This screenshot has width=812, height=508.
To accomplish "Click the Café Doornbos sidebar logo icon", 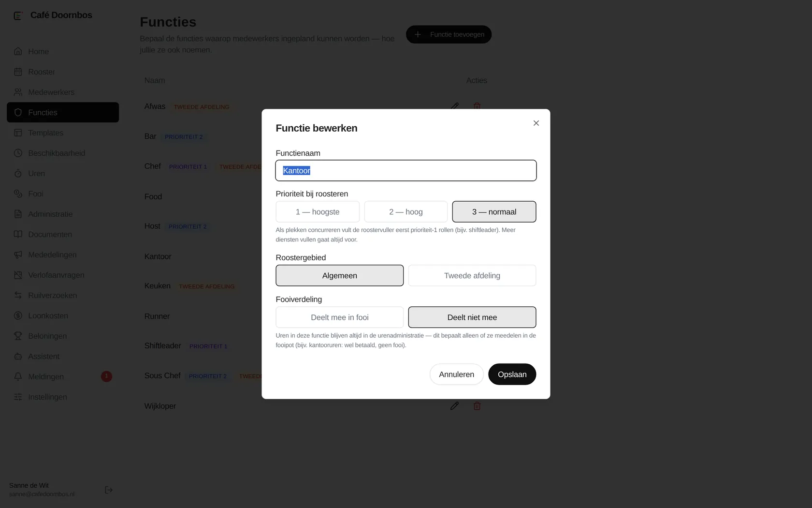I will click(x=18, y=15).
